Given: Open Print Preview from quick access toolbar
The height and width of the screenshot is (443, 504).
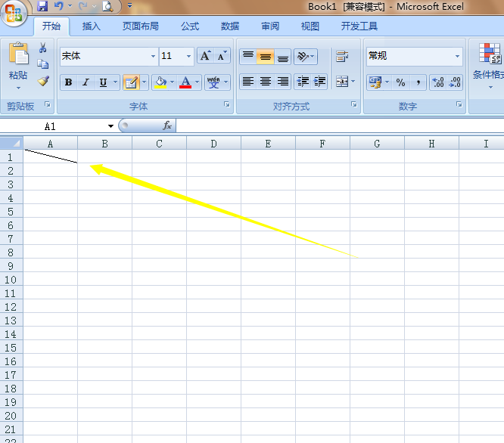Looking at the screenshot, I should click(x=107, y=6).
